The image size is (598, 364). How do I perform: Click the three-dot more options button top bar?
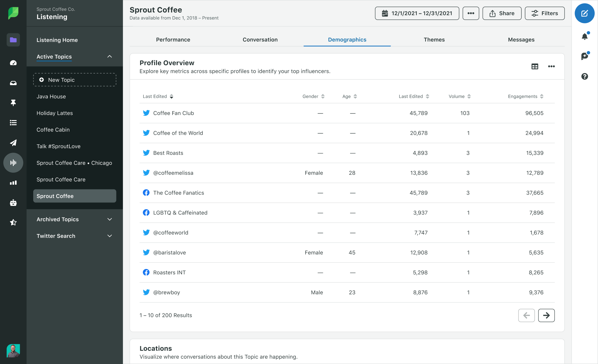(x=470, y=13)
